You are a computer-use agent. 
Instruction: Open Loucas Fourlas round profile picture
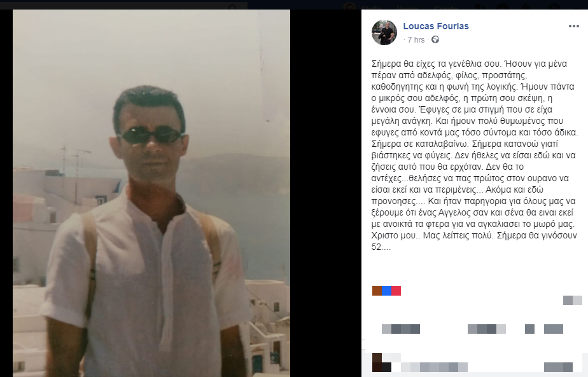(x=384, y=32)
